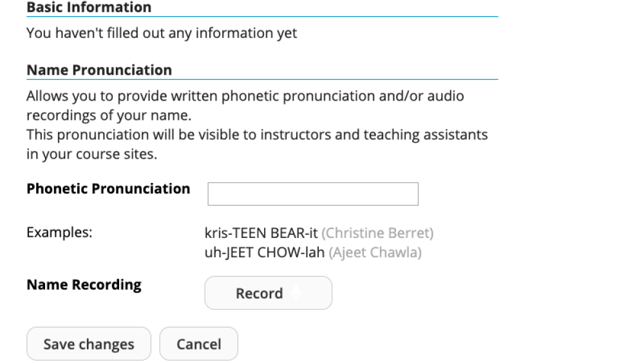Click the Examples: label
This screenshot has width=644, height=363.
59,233
